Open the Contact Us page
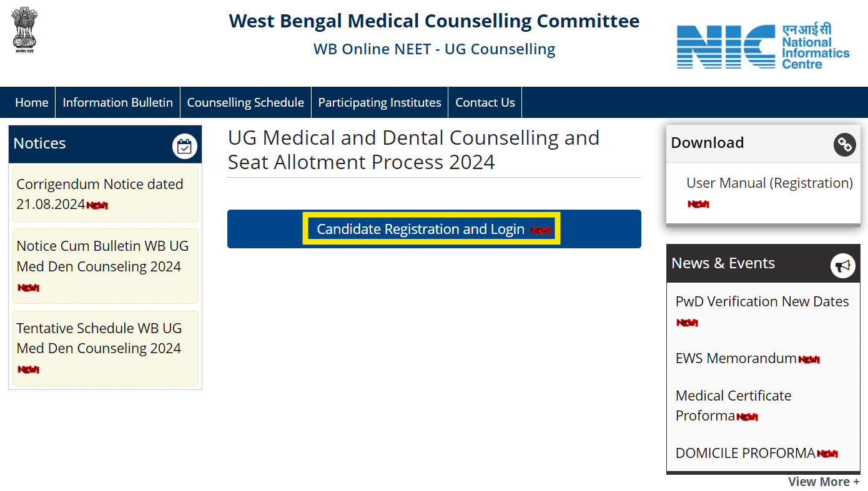The image size is (868, 491). [x=485, y=102]
